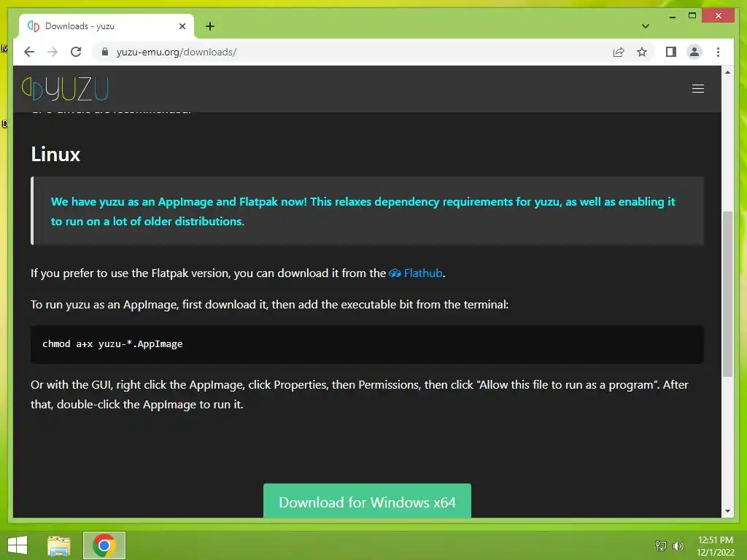Click the Chrome icon in the taskbar
Viewport: 747px width, 560px height.
coord(104,545)
